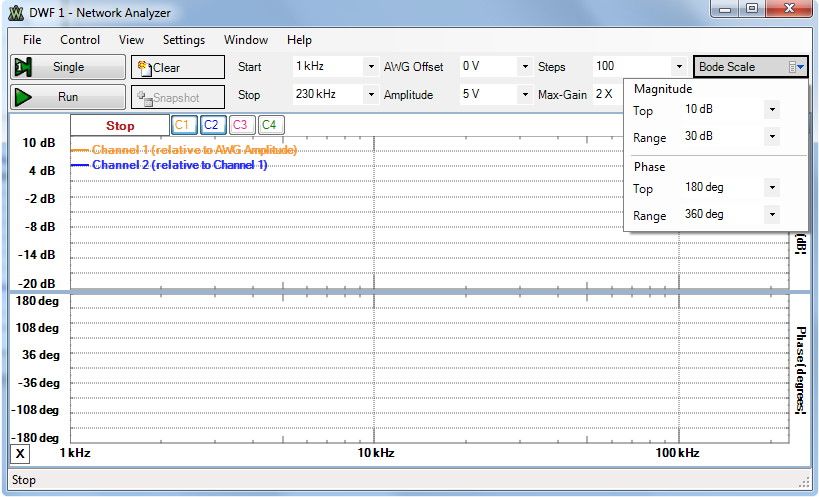The width and height of the screenshot is (819, 497).
Task: Open the File menu
Action: (32, 40)
